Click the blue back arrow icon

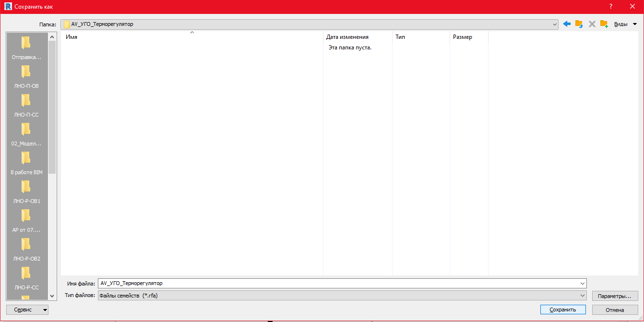pos(567,24)
